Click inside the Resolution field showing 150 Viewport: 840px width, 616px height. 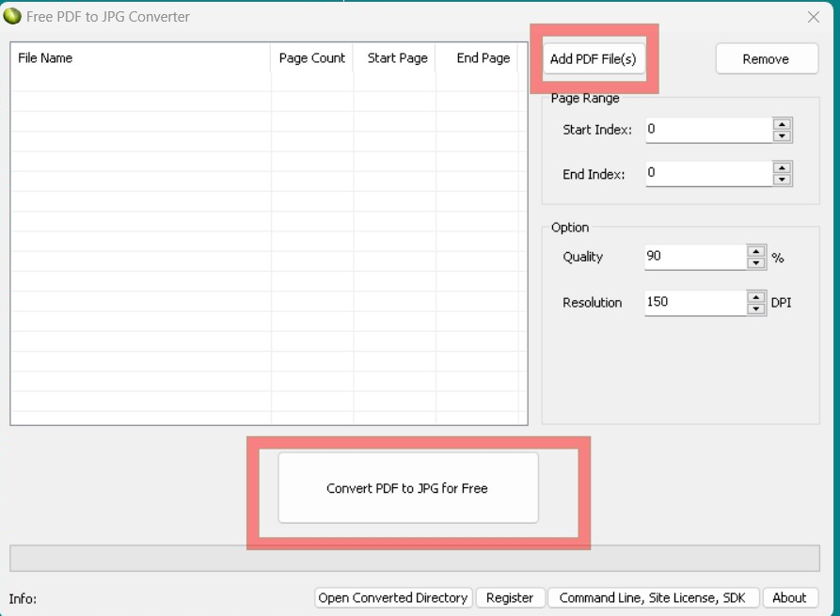pos(695,303)
